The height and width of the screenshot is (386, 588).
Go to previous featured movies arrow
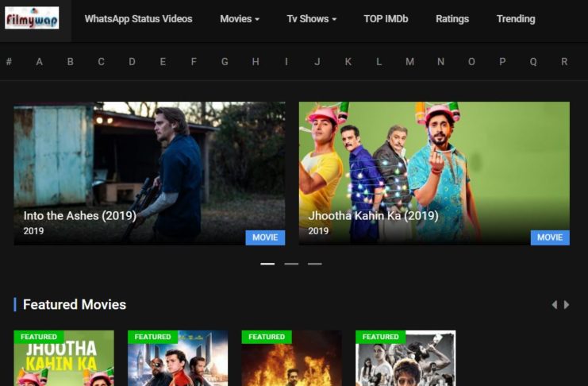coord(554,305)
